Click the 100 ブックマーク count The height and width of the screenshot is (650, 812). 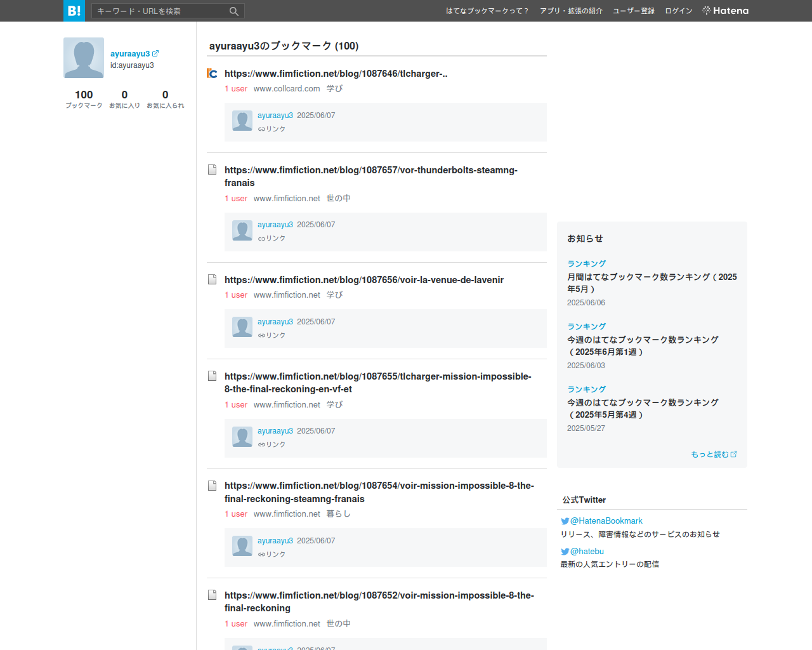pos(84,99)
